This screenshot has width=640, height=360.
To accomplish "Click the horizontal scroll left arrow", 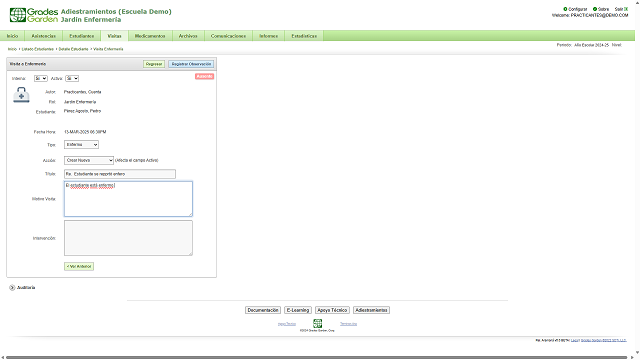I will tap(2, 358).
